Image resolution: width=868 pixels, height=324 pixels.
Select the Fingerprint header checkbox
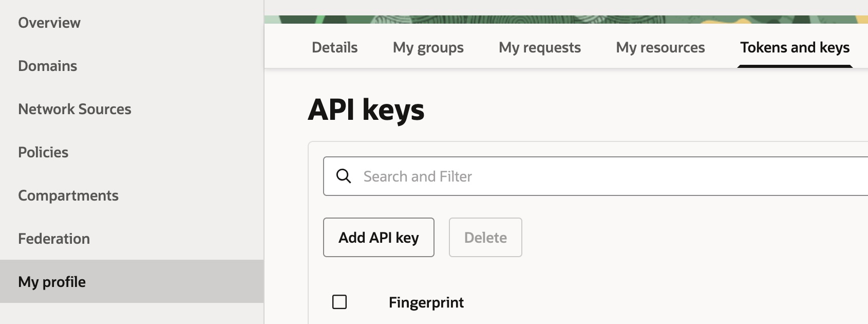pos(339,302)
